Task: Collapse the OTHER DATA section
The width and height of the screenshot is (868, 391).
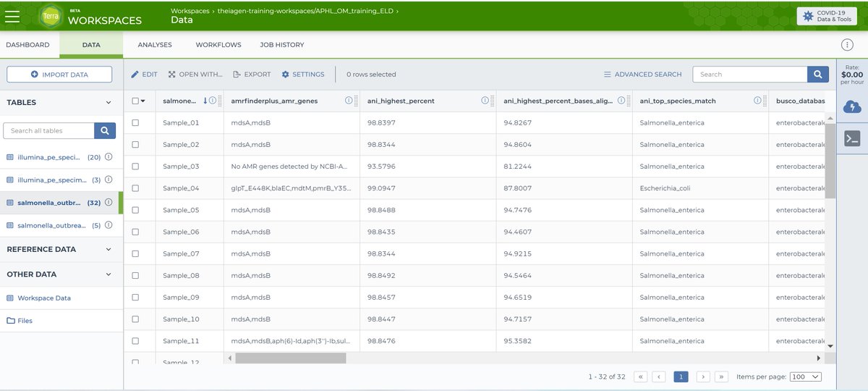Action: pos(109,274)
